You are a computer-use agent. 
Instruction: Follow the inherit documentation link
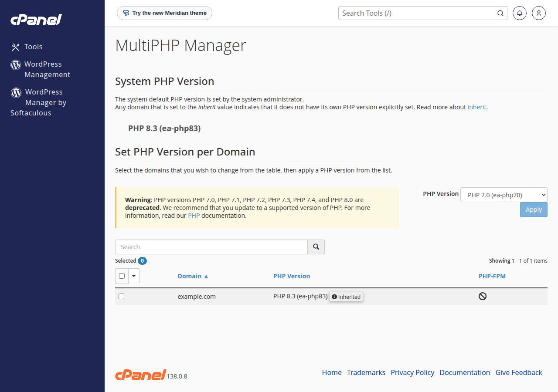tap(477, 107)
